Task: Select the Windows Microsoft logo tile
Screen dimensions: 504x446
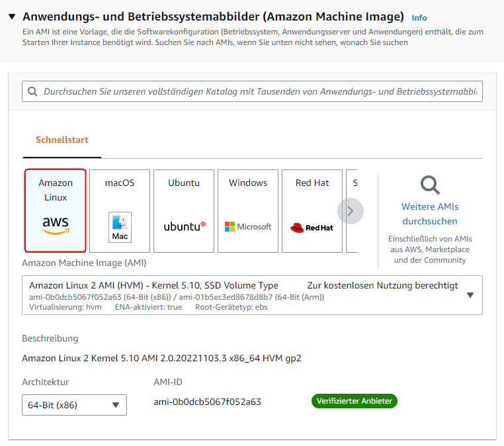Action: pos(248,210)
